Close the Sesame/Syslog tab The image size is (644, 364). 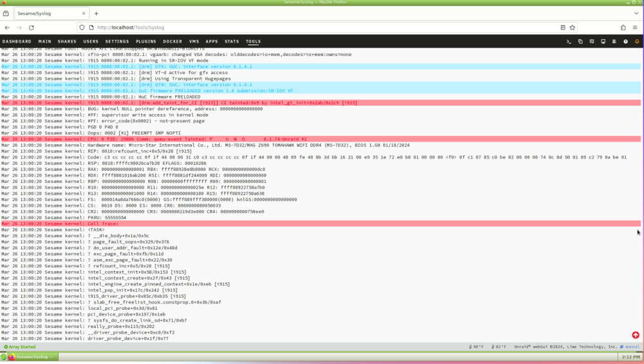click(83, 14)
